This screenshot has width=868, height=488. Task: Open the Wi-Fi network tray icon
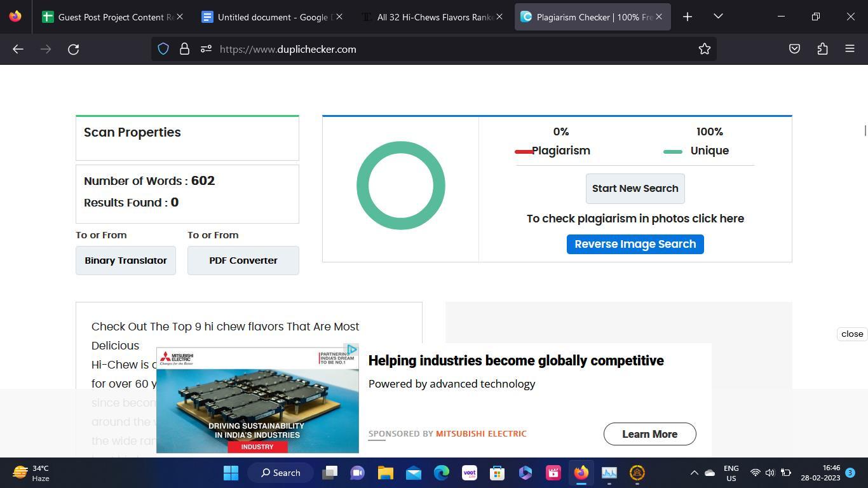coord(755,473)
